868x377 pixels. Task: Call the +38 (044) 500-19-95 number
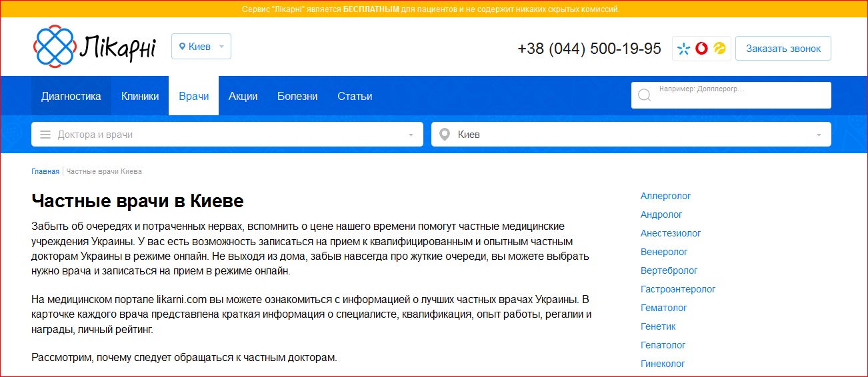(589, 49)
